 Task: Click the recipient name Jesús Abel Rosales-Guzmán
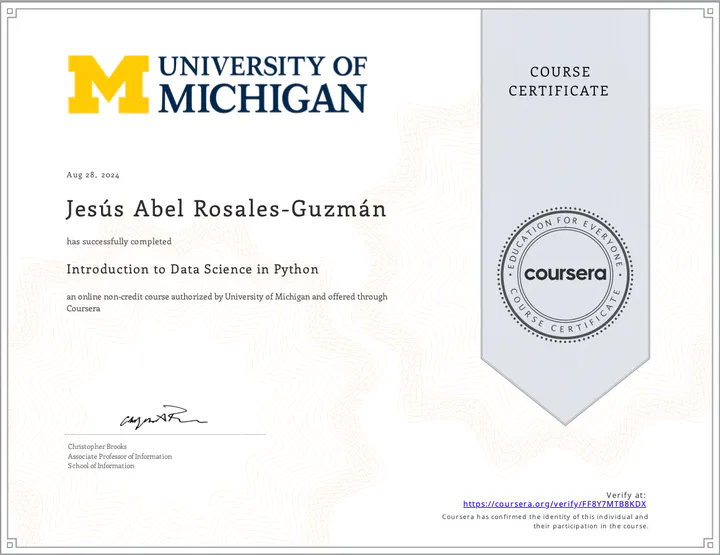pos(210,210)
